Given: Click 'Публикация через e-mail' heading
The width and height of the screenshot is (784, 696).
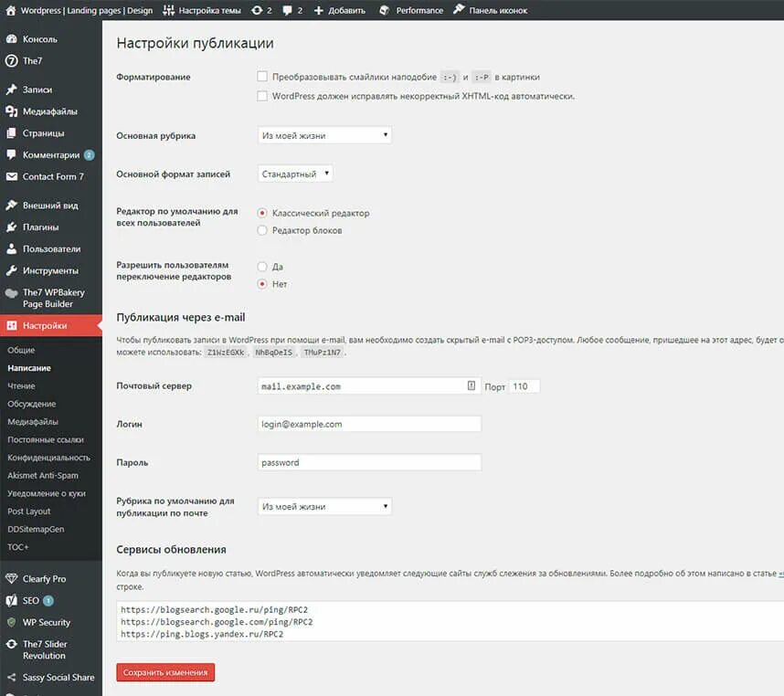Looking at the screenshot, I should [x=181, y=317].
